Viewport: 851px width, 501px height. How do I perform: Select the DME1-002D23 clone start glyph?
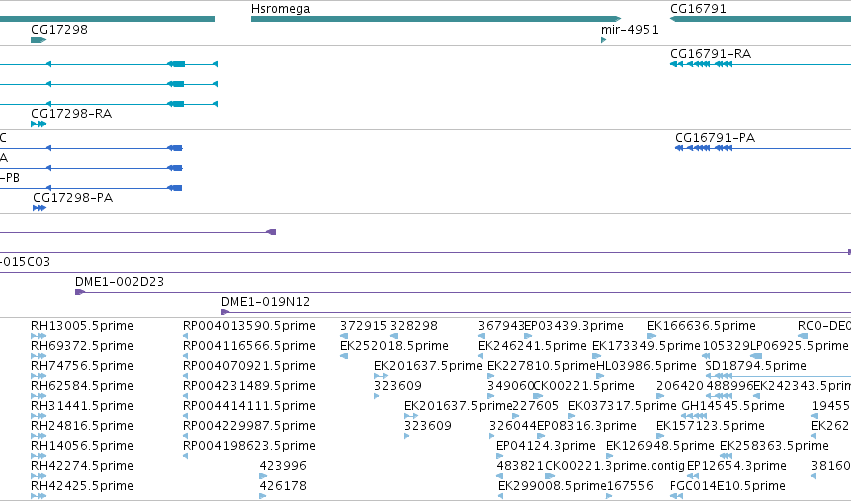click(x=80, y=292)
